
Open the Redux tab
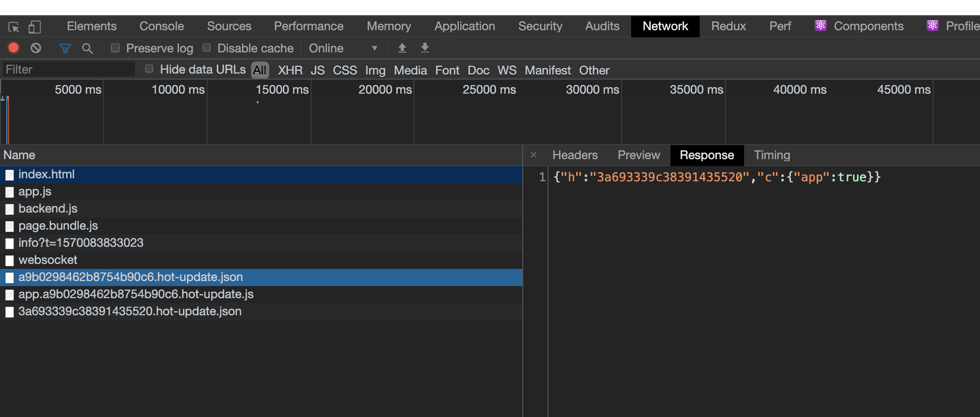pyautogui.click(x=728, y=26)
